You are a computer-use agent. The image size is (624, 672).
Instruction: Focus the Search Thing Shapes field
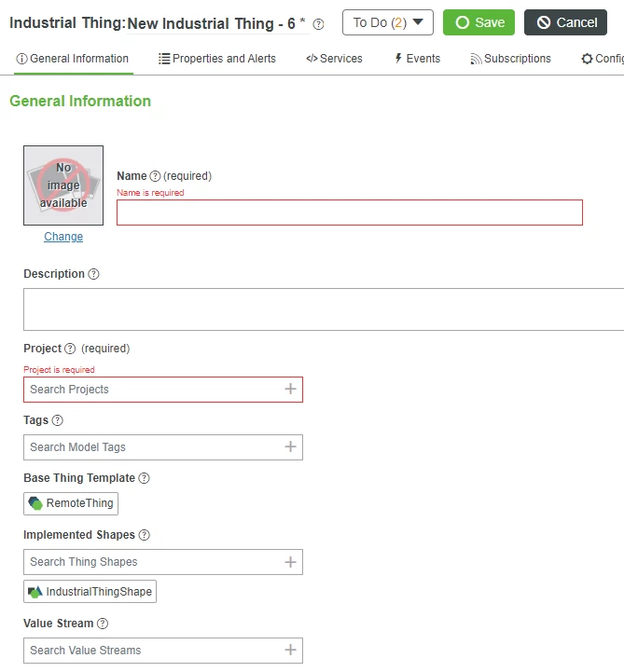click(x=163, y=562)
